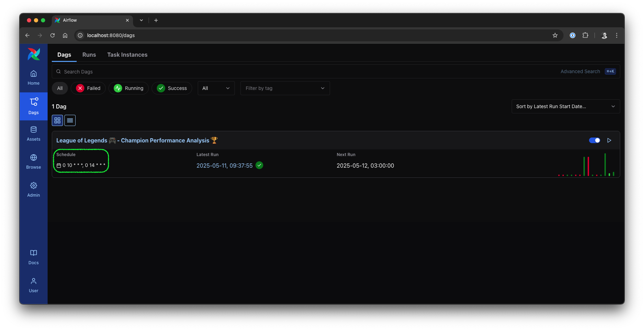This screenshot has width=644, height=330.
Task: Open Advanced Search
Action: (x=580, y=71)
